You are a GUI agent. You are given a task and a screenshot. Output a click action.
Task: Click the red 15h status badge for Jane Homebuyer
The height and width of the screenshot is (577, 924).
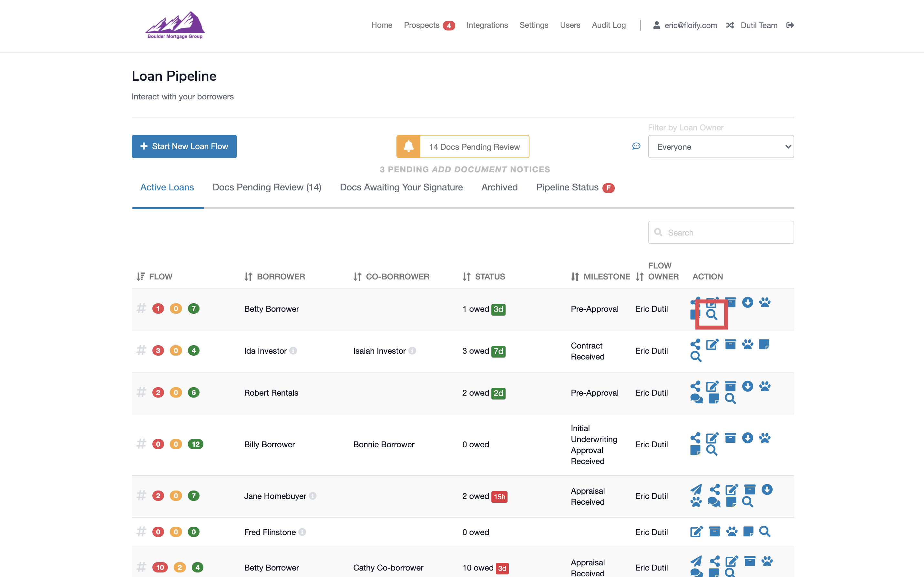[x=500, y=496]
